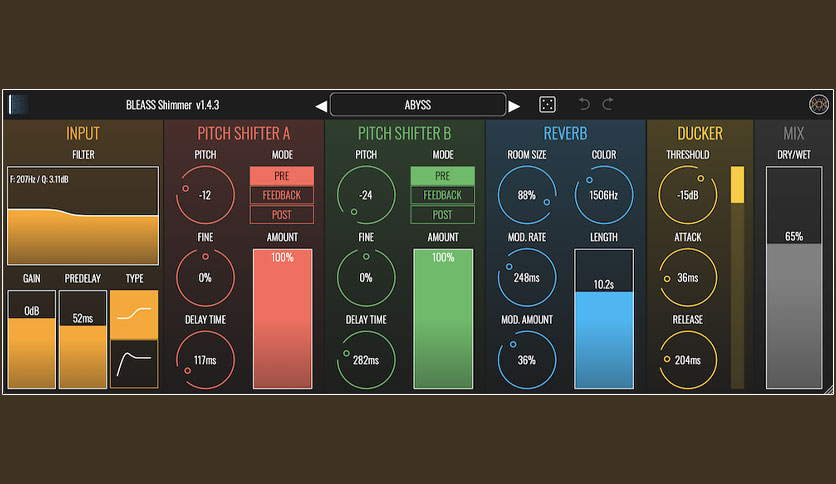Click the reverb room size knob at 88%

pos(527,195)
